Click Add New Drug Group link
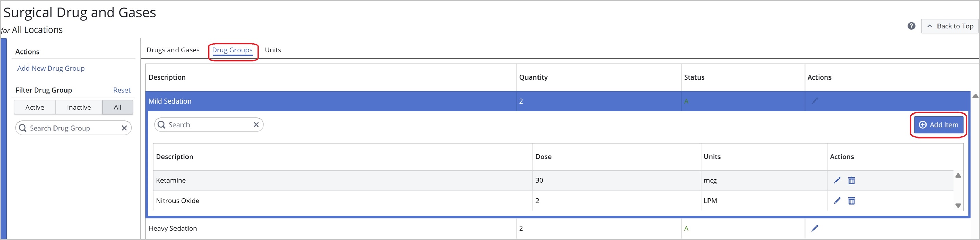Image resolution: width=980 pixels, height=240 pixels. pyautogui.click(x=51, y=68)
